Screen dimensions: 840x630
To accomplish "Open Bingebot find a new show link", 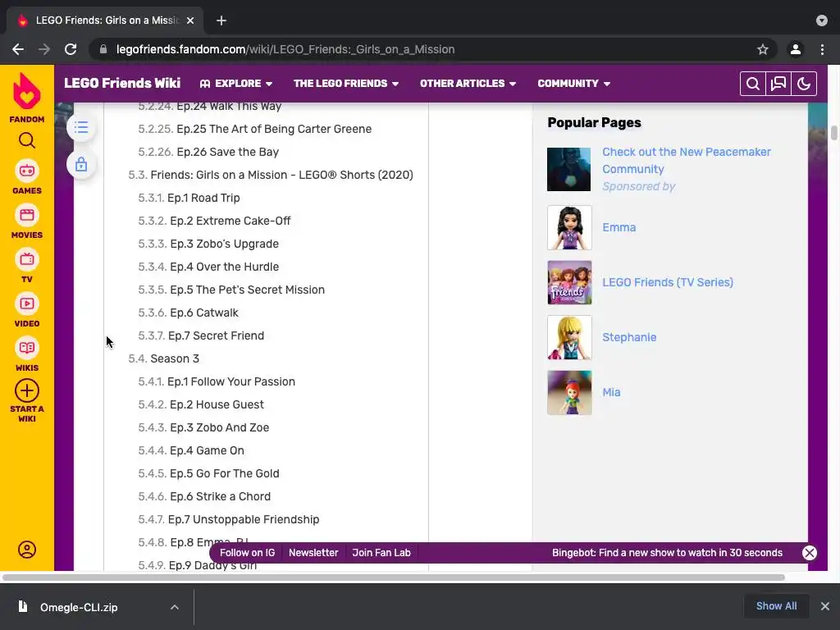I will (x=667, y=553).
